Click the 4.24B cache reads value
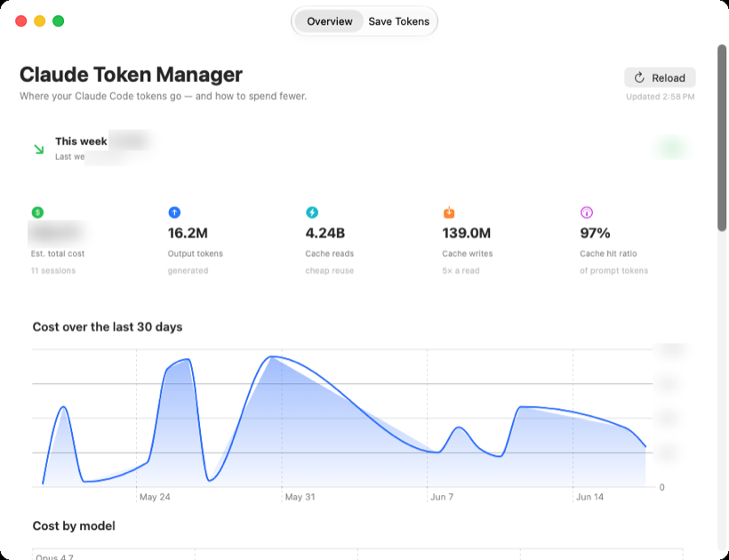 tap(325, 233)
